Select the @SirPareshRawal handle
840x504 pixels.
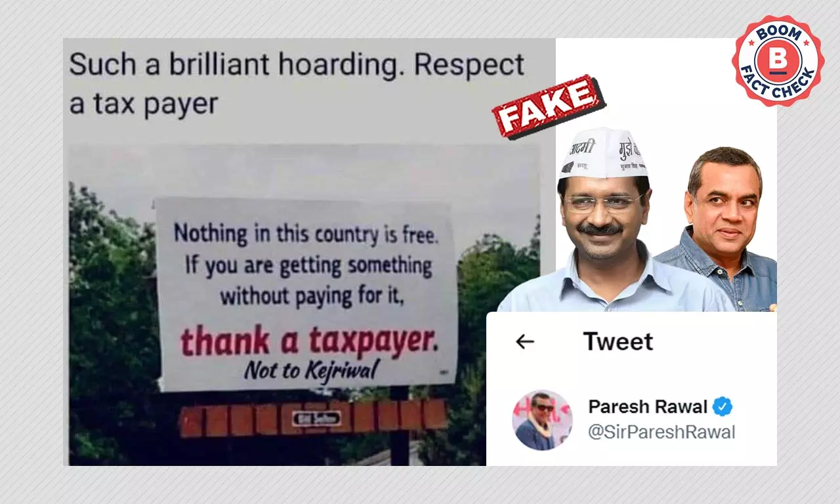coord(661,433)
